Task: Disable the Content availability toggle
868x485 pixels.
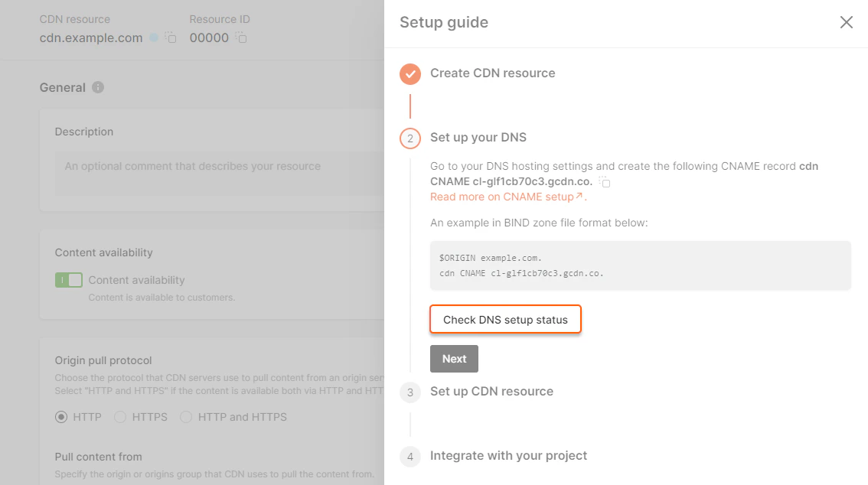Action: point(68,280)
